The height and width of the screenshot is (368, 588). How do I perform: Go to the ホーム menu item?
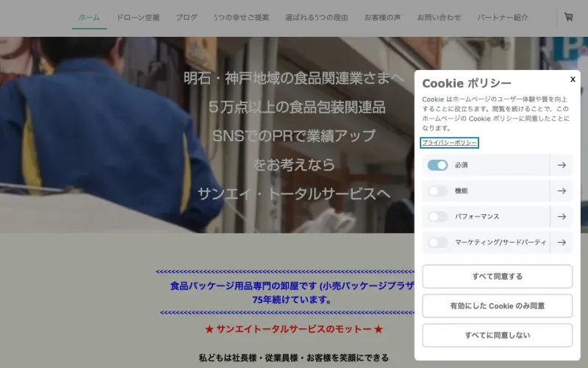tap(89, 17)
